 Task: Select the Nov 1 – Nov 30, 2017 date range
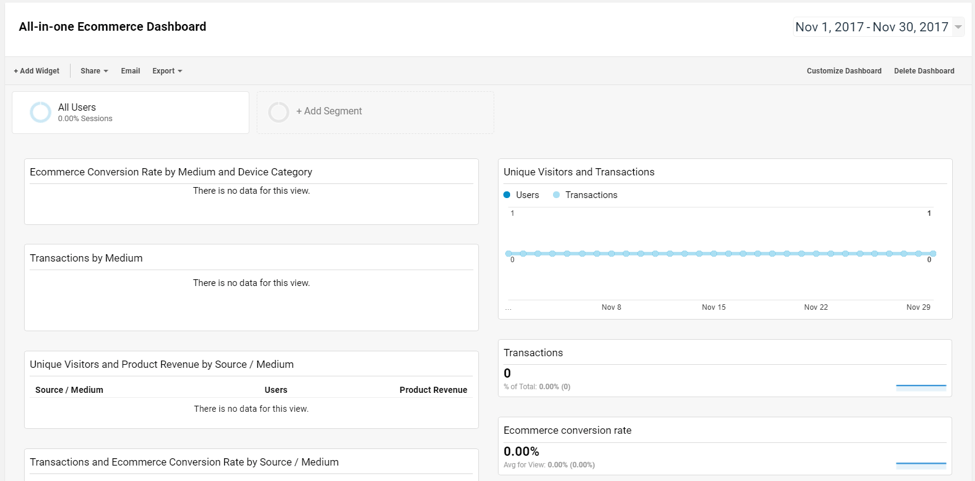coord(871,27)
